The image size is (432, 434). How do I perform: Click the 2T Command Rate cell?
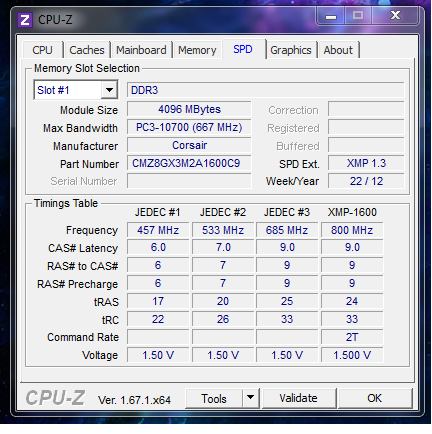[x=352, y=337]
